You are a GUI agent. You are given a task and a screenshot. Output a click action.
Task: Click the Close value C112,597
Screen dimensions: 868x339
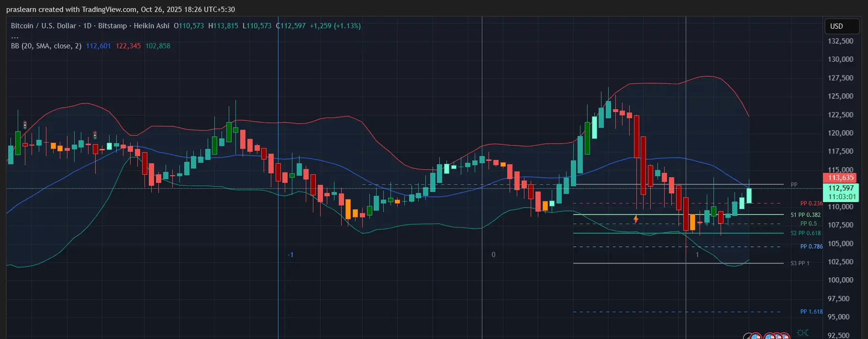(x=291, y=26)
